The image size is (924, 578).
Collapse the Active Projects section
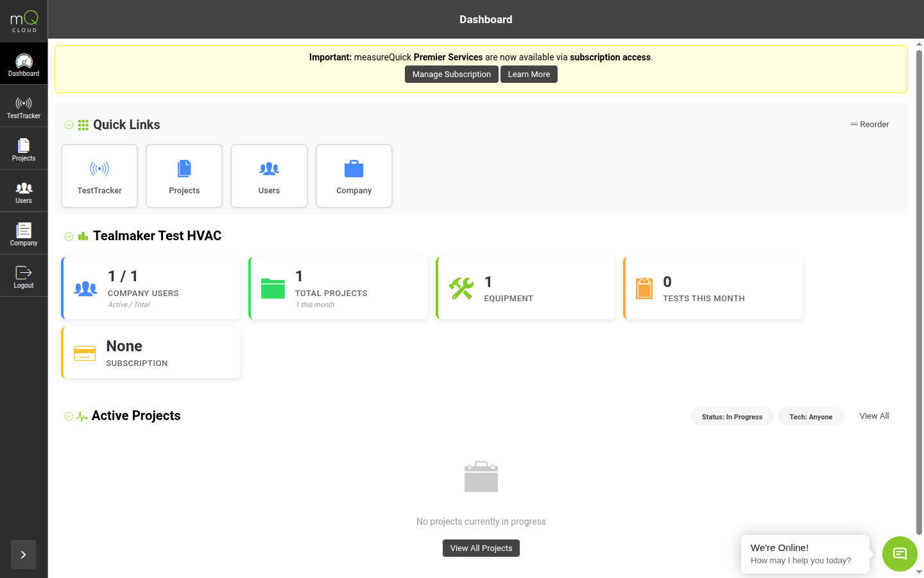point(69,416)
